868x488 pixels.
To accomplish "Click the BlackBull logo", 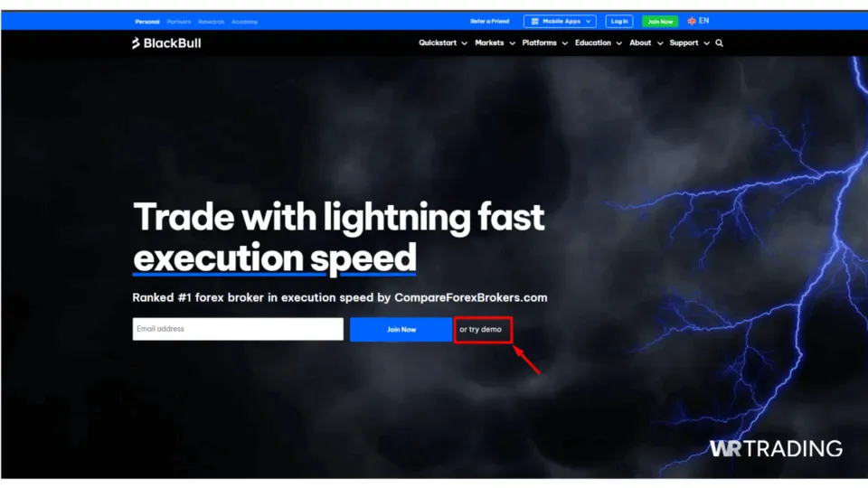I will 166,43.
